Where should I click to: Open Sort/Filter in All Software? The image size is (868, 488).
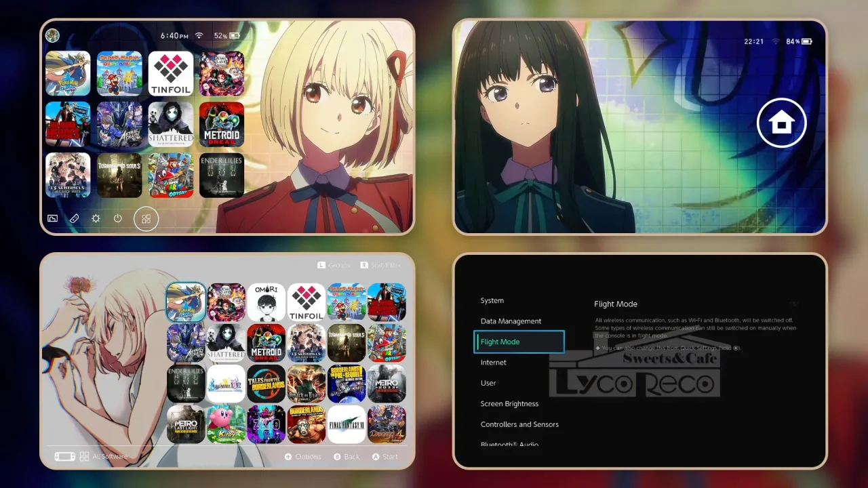380,265
